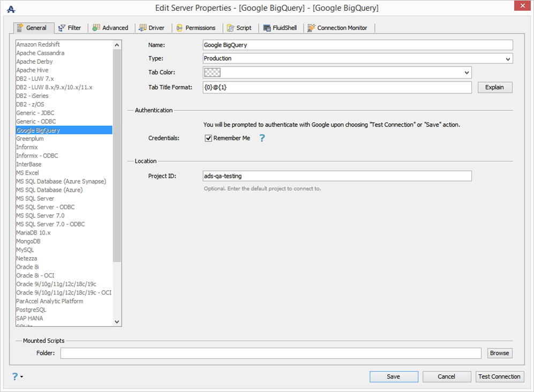Click the Test Connection button
The width and height of the screenshot is (534, 392).
click(x=499, y=376)
